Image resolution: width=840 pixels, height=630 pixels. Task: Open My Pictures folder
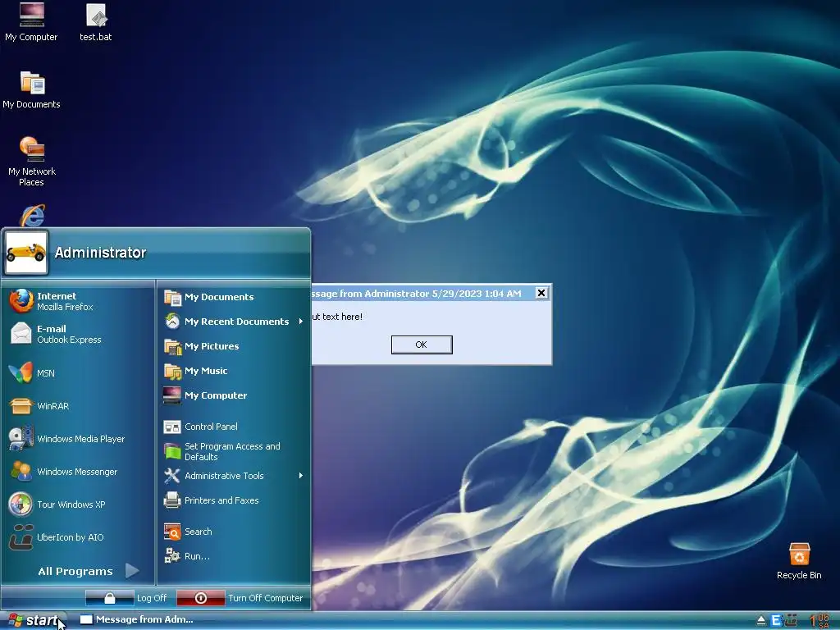[234, 346]
